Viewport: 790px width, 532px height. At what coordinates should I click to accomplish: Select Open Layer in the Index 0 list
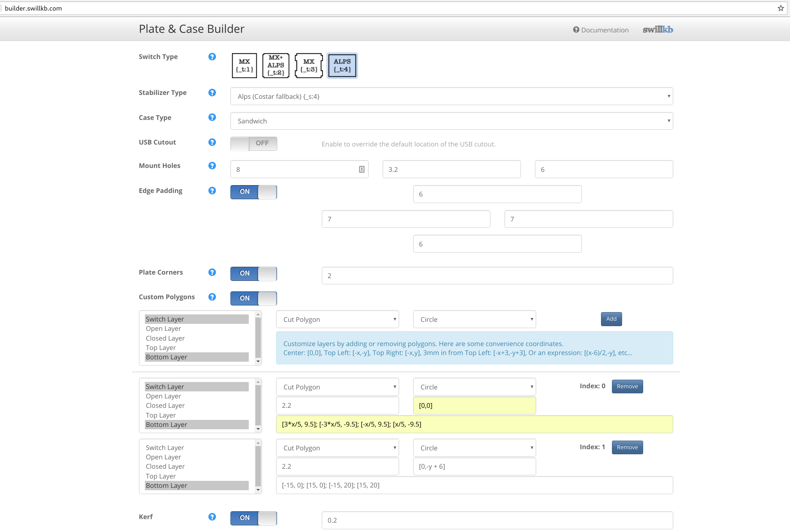163,396
